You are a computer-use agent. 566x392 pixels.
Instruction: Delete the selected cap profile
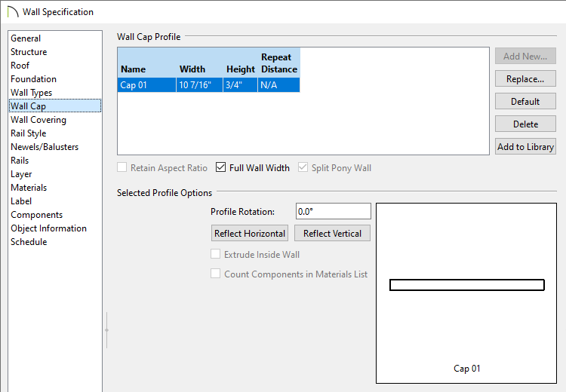click(525, 124)
